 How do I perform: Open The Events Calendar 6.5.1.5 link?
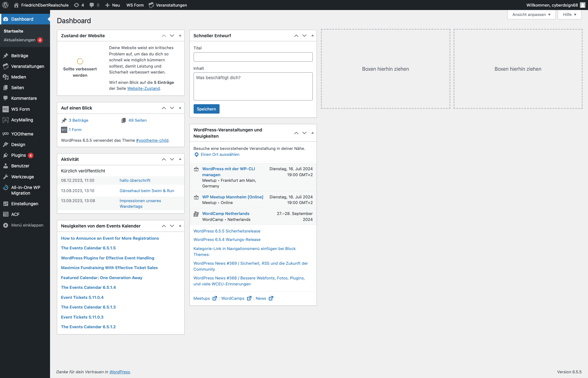pyautogui.click(x=88, y=248)
